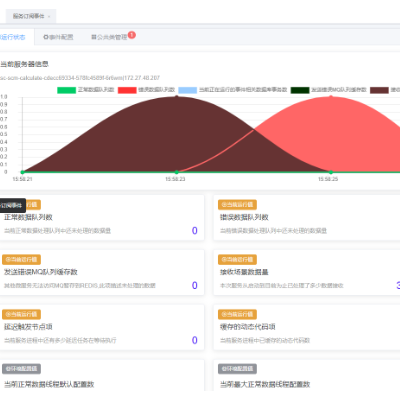Select the 服务订阅事件 page tab
Screen dimensions: 400x400
pyautogui.click(x=31, y=16)
